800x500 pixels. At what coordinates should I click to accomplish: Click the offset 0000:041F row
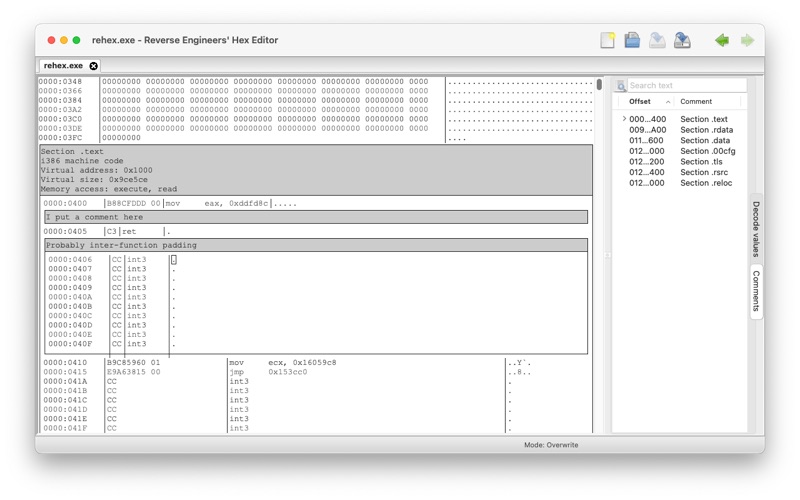click(65, 428)
